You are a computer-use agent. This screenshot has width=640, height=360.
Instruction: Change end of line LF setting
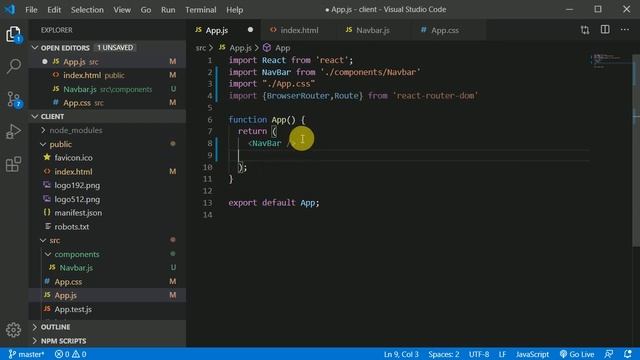coord(502,354)
